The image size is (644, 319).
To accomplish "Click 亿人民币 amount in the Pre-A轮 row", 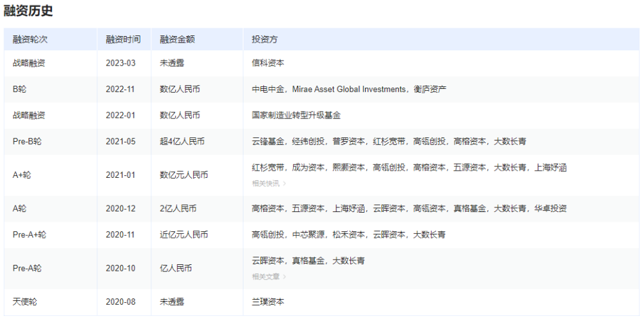I will (x=176, y=269).
